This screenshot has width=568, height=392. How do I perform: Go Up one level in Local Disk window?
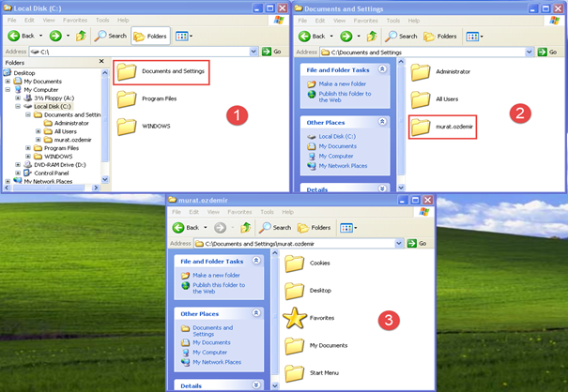[x=81, y=36]
